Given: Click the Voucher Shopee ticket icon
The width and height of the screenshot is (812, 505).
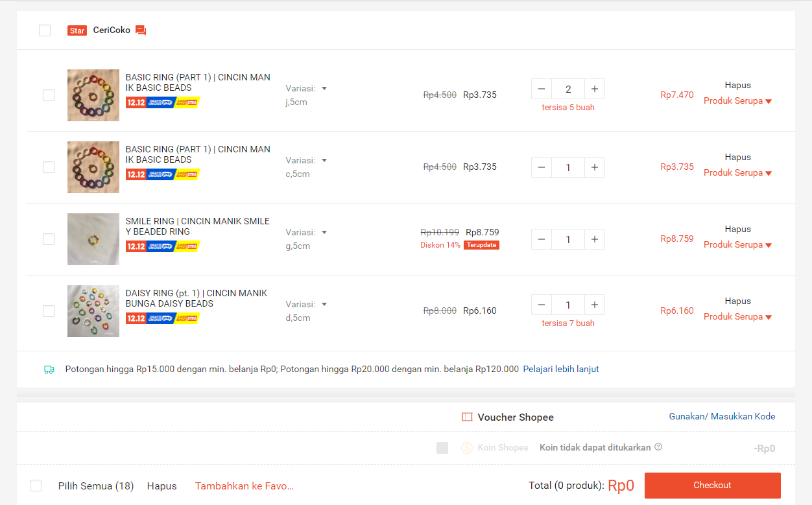Looking at the screenshot, I should click(x=467, y=417).
